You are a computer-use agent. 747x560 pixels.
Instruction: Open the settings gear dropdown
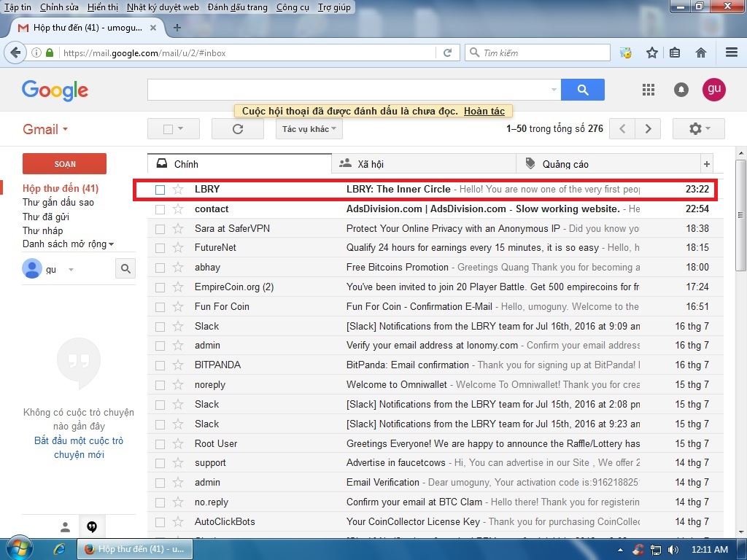coord(697,129)
